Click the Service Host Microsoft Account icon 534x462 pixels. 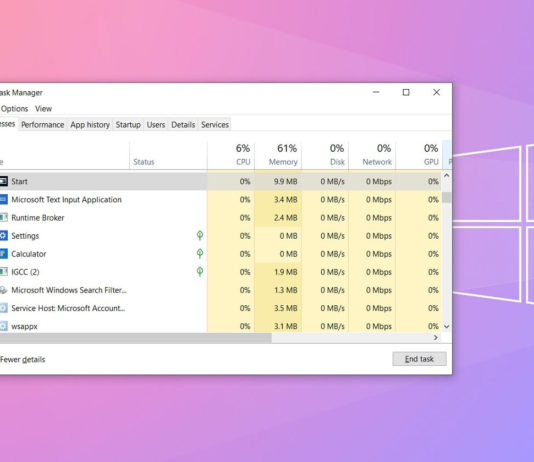3,308
